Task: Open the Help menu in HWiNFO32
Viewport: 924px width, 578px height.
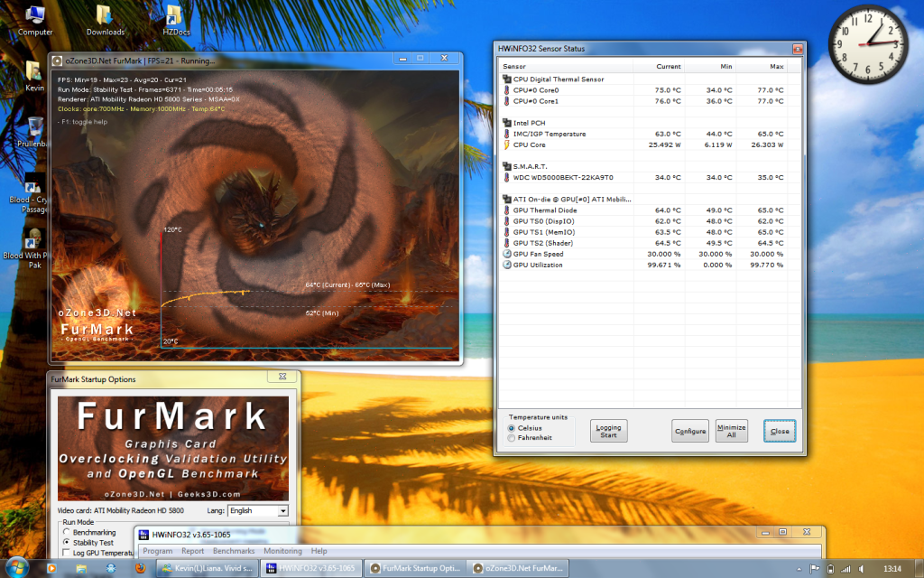Action: tap(319, 551)
